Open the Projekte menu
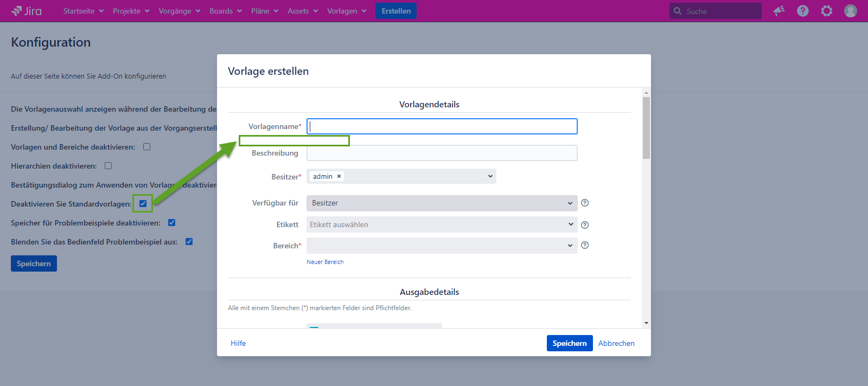Screen dimensions: 868x386 [131, 11]
